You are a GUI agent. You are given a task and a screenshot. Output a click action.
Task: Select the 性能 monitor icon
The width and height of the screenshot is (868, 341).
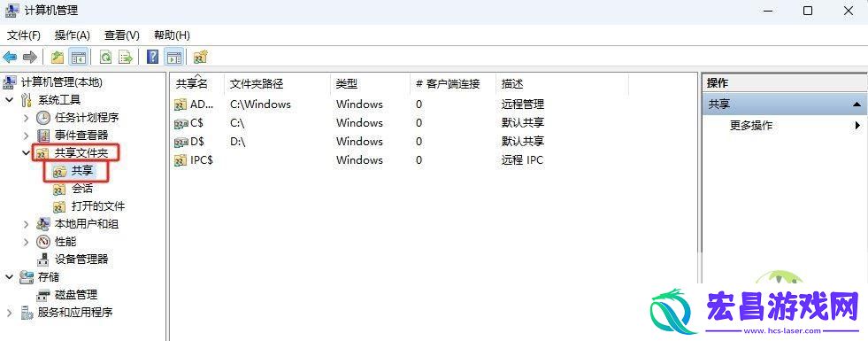click(43, 242)
